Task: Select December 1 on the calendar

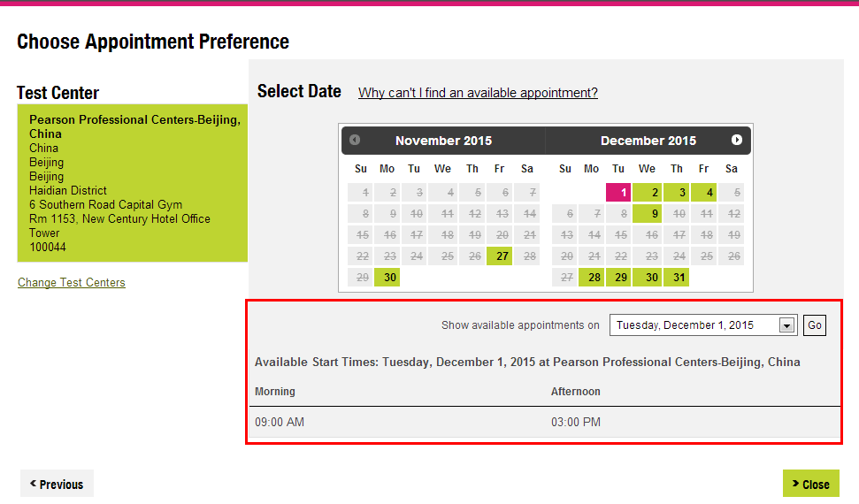Action: point(619,193)
